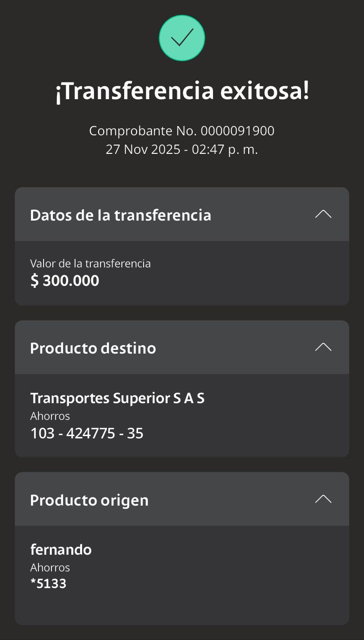Click the origin account name fernando
This screenshot has width=364, height=640.
[61, 550]
